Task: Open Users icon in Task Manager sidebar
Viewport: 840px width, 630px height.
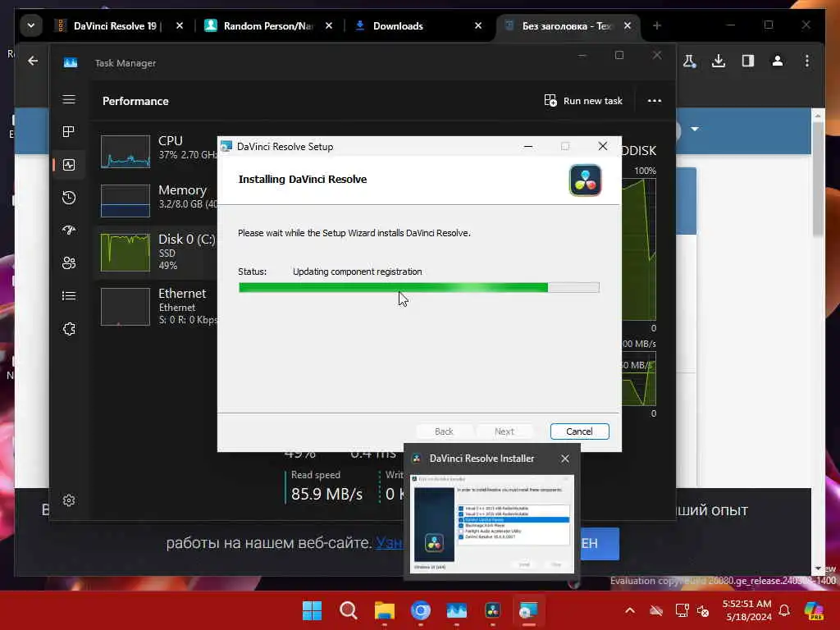Action: [x=69, y=263]
